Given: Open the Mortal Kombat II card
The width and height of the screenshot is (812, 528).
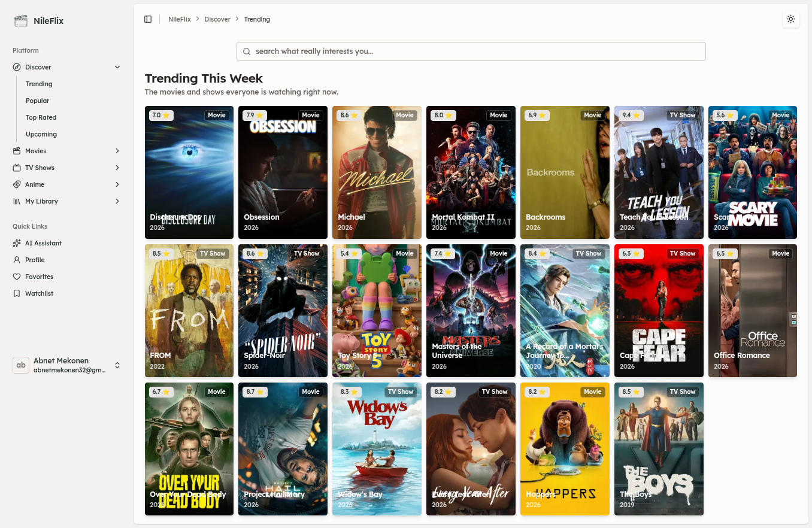Looking at the screenshot, I should 471,172.
